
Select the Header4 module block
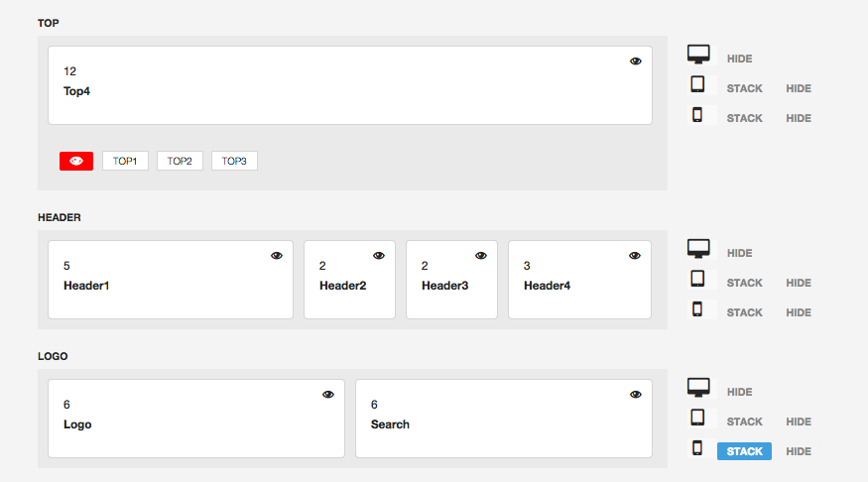pos(579,280)
